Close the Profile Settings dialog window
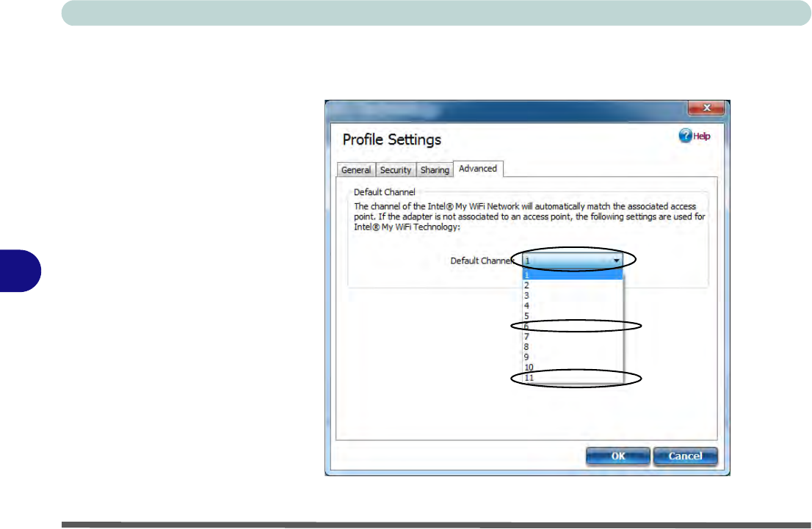Screen dimensions: 812x529 (x=707, y=108)
